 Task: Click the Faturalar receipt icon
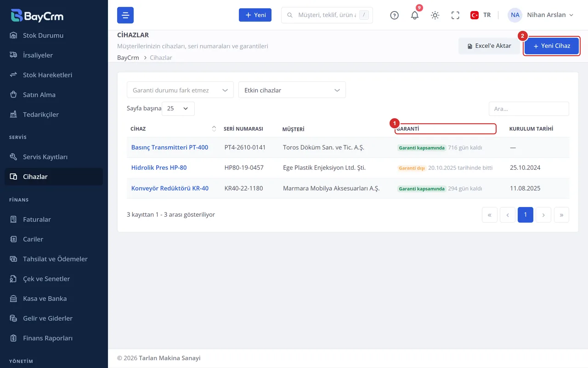tap(14, 219)
